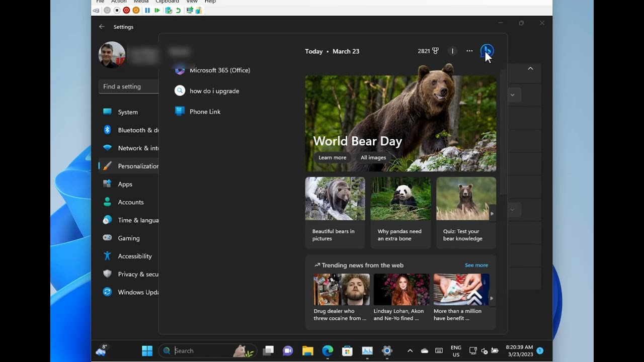Click the green Reset VM icon
644x362 pixels.
click(157, 10)
